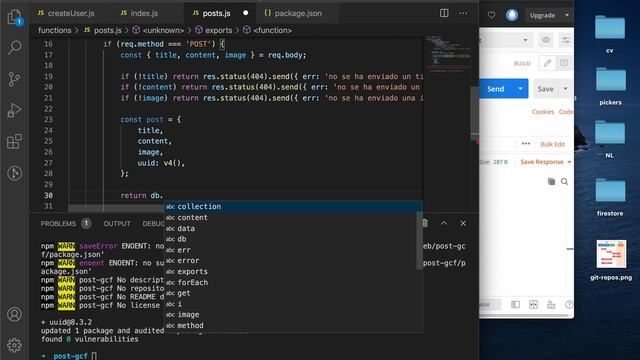The width and height of the screenshot is (640, 360).
Task: Open the Run and Debug view
Action: coord(14,110)
